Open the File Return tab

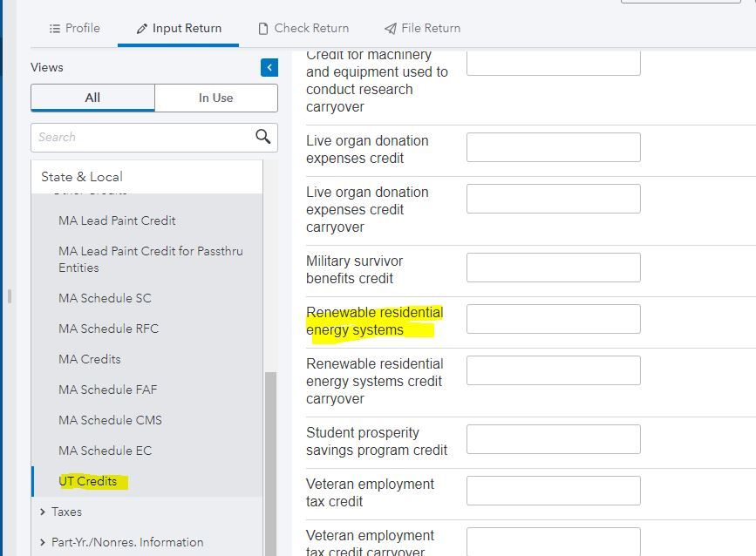[x=422, y=28]
